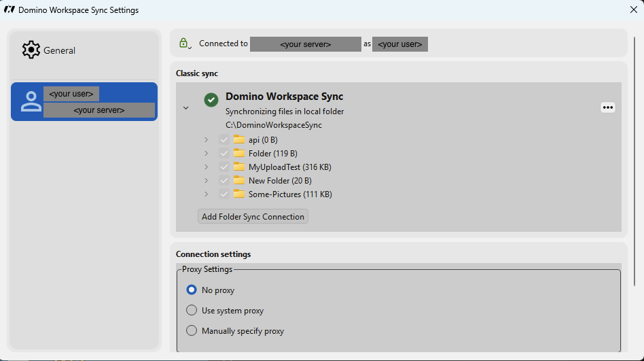
Task: Select the Use system proxy option
Action: [192, 310]
